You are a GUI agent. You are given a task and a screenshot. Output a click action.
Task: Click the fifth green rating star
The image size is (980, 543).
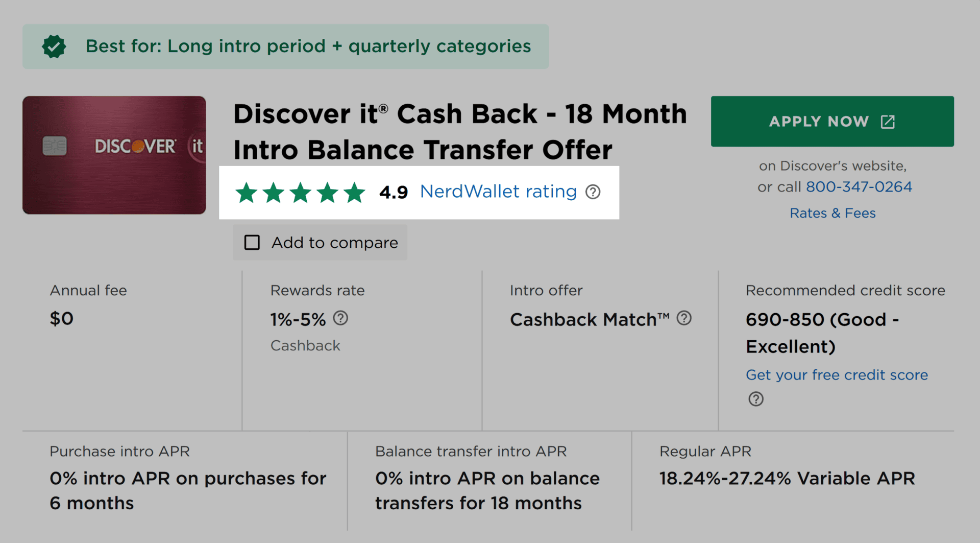354,193
